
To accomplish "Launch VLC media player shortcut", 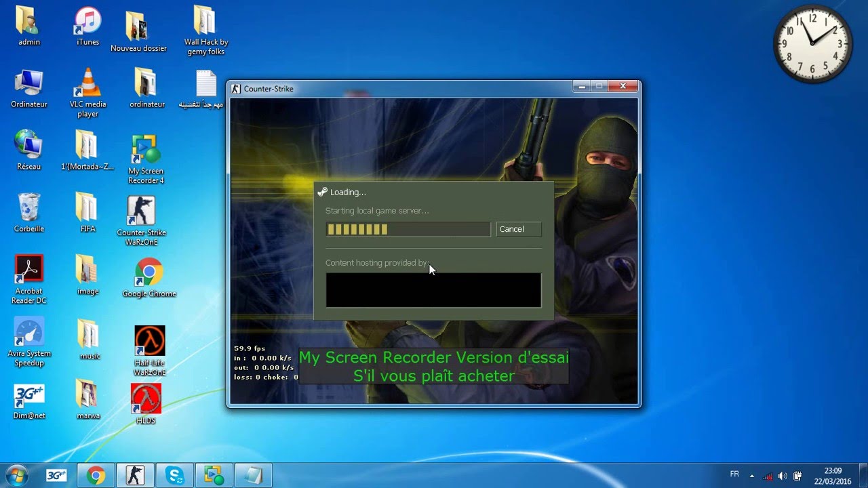I will 87,94.
